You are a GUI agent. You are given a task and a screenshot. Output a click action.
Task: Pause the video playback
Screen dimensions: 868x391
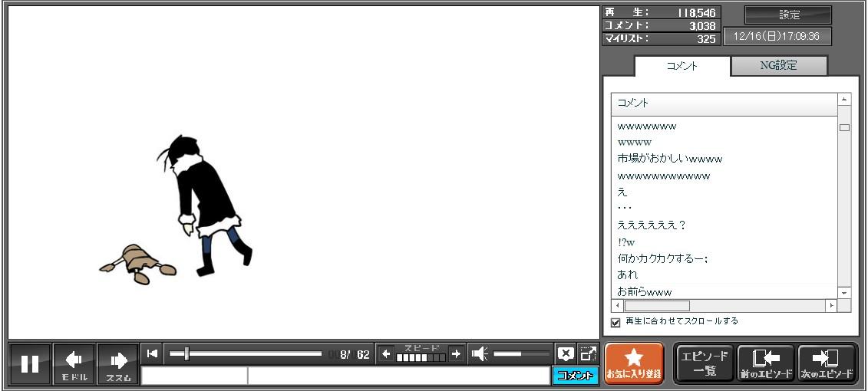click(x=30, y=363)
